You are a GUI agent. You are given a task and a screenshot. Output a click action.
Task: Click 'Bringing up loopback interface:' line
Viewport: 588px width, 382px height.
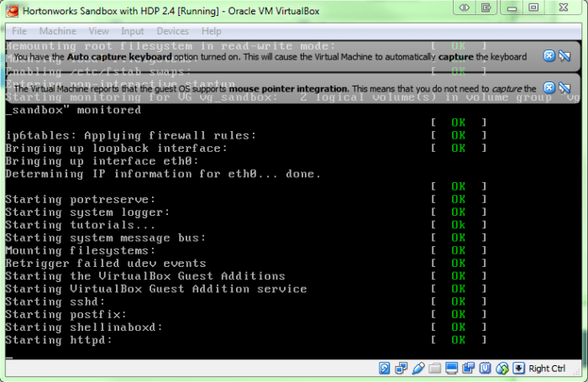click(x=116, y=148)
